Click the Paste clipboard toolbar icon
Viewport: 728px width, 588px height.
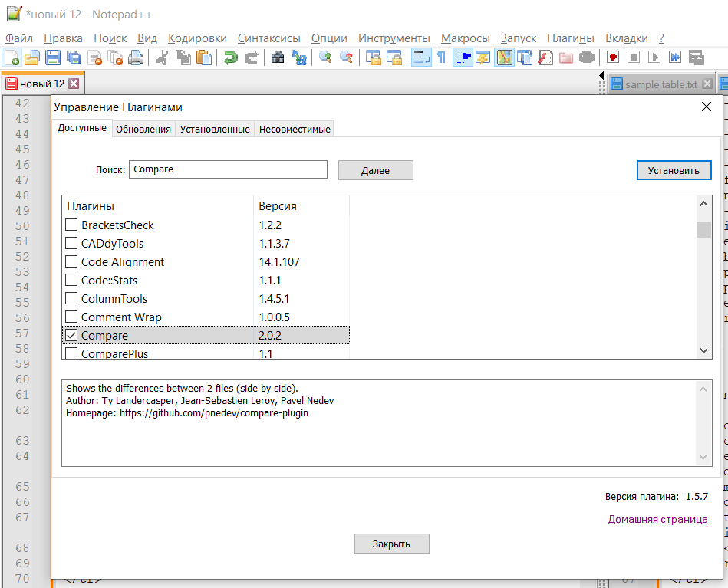204,57
